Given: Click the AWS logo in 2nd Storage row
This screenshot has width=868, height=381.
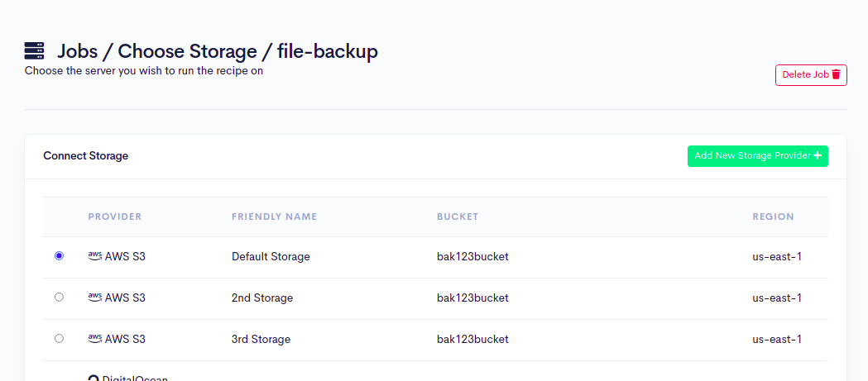Looking at the screenshot, I should point(94,298).
